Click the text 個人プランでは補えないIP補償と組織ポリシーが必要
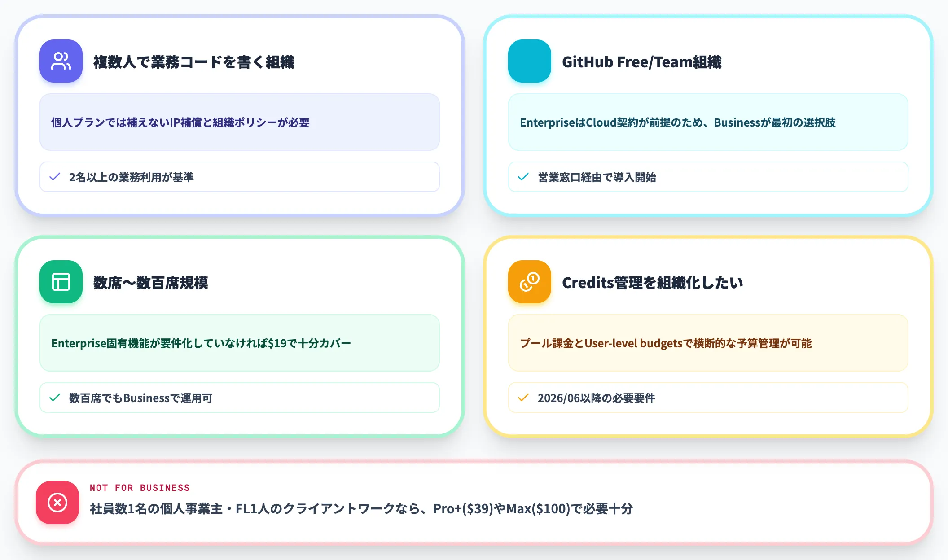This screenshot has width=948, height=560. 180,122
